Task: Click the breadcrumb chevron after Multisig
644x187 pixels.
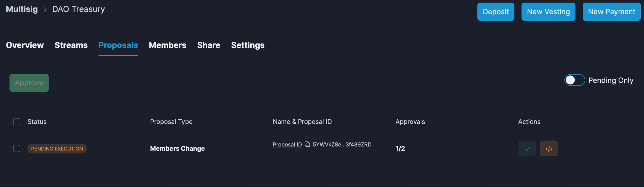Action: [45, 10]
